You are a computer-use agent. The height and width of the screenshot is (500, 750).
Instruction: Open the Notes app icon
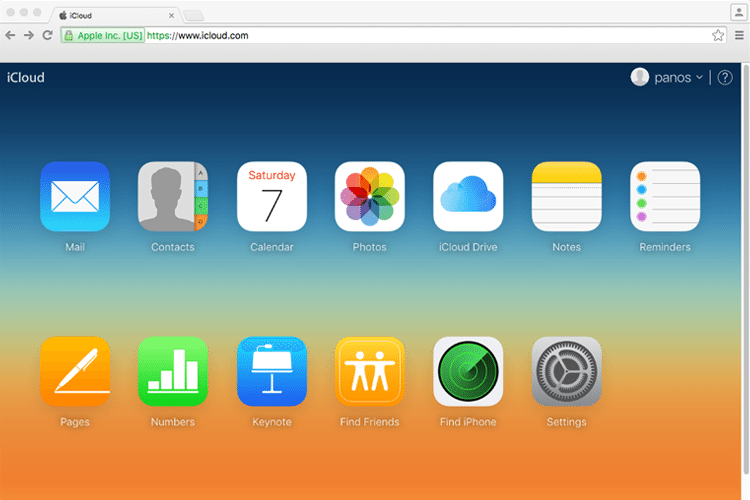566,196
